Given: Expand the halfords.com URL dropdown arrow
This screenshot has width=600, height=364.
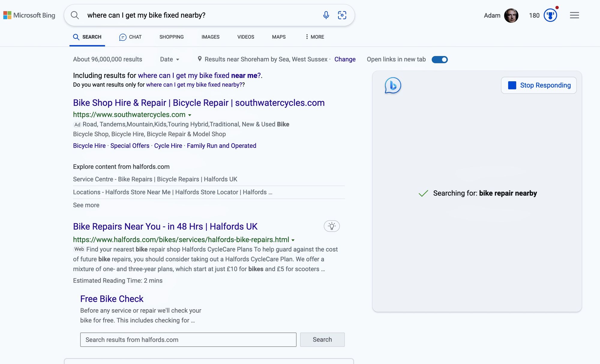Looking at the screenshot, I should pos(293,240).
